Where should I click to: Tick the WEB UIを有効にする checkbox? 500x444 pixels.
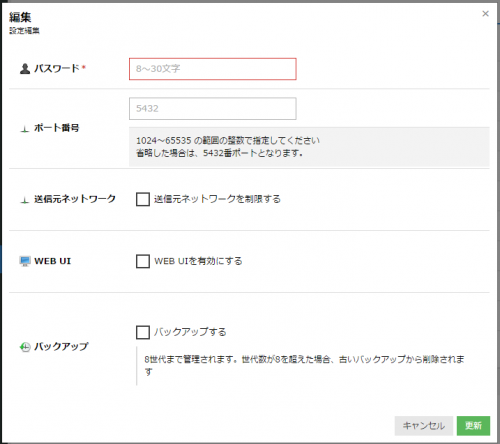143,261
